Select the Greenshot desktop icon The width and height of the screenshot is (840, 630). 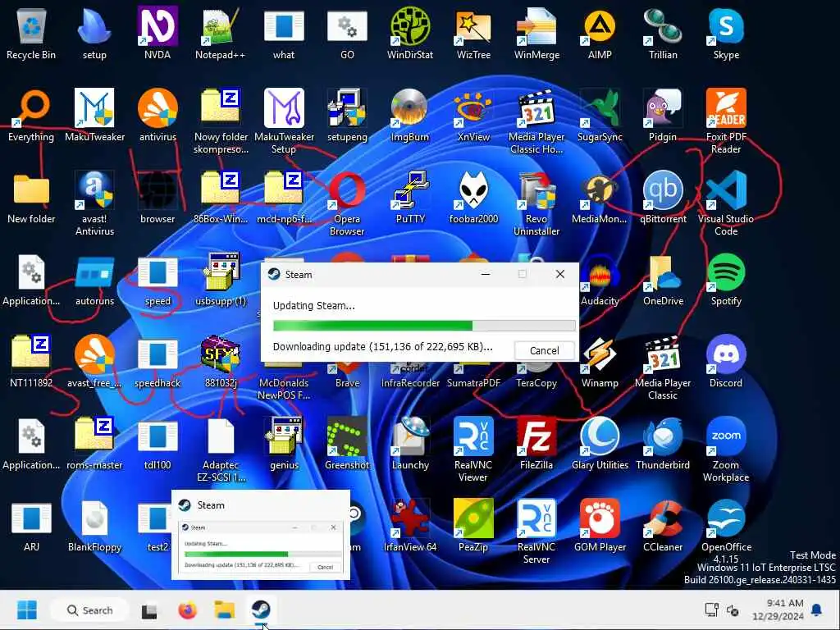(x=347, y=444)
